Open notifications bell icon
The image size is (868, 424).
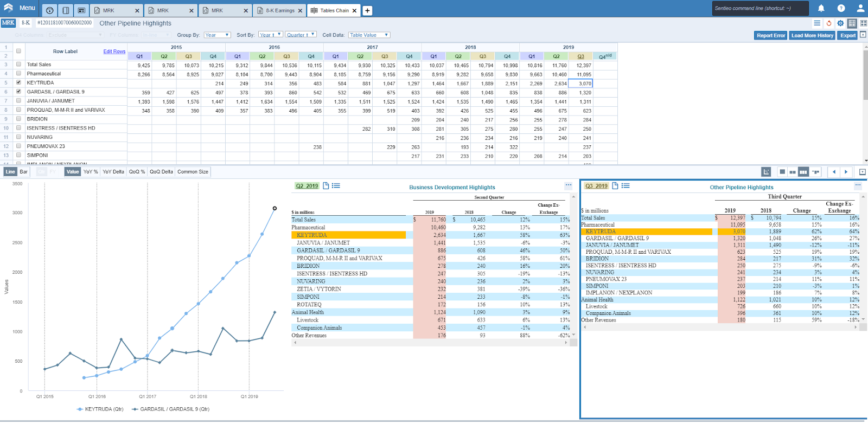pos(821,8)
